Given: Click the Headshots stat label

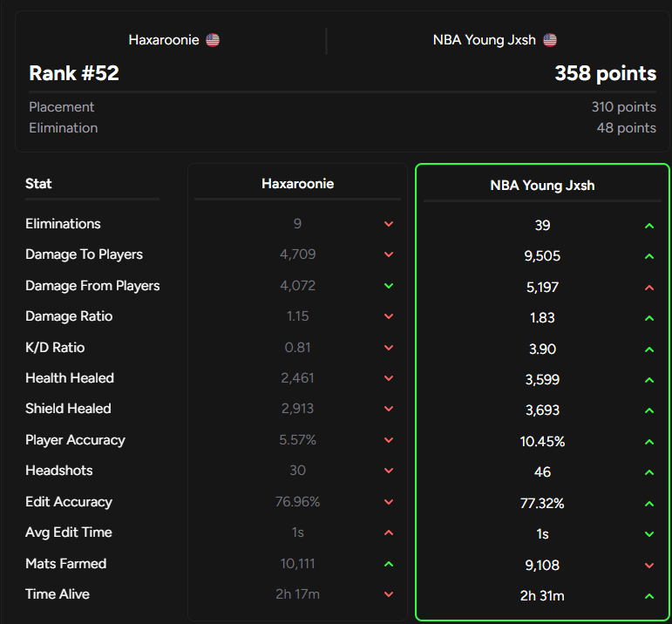Looking at the screenshot, I should tap(59, 471).
